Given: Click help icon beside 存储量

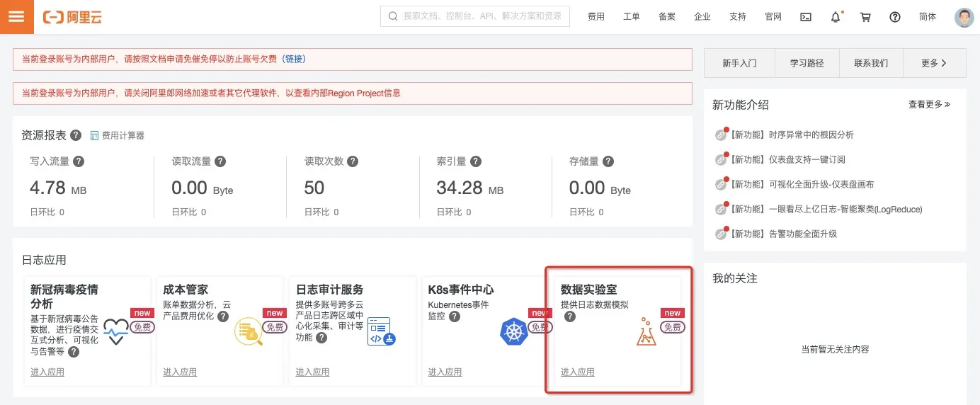Looking at the screenshot, I should coord(608,161).
